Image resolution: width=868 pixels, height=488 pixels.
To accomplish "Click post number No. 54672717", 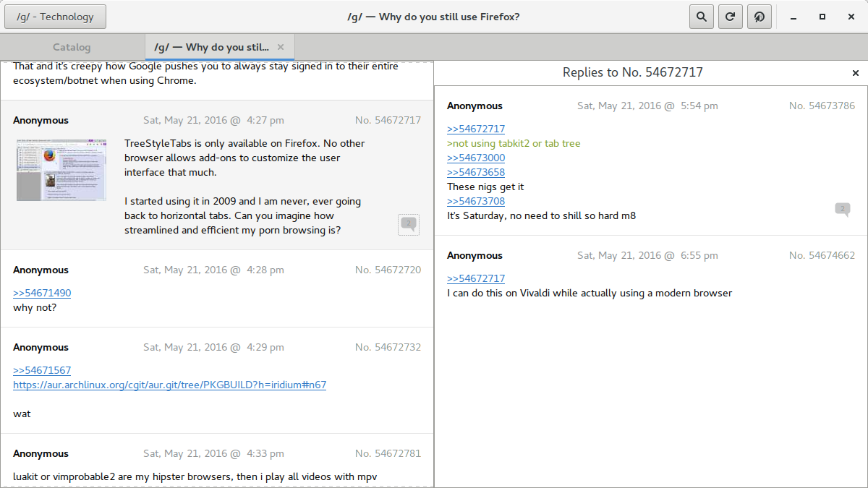I will pos(388,120).
